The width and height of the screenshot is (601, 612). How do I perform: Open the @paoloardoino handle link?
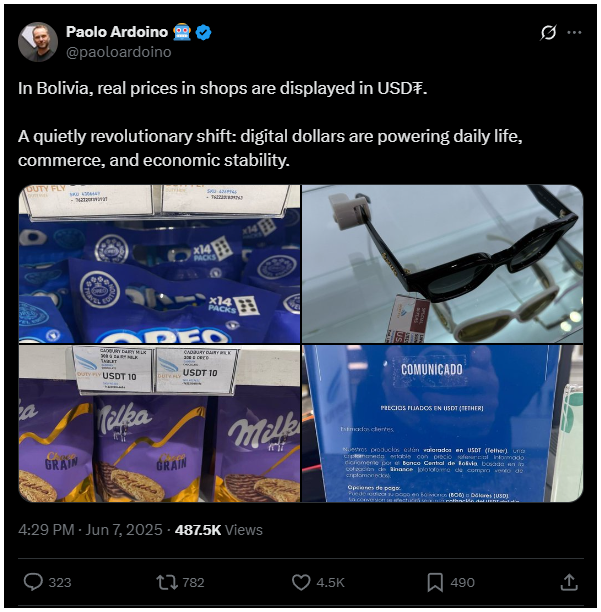pos(119,52)
